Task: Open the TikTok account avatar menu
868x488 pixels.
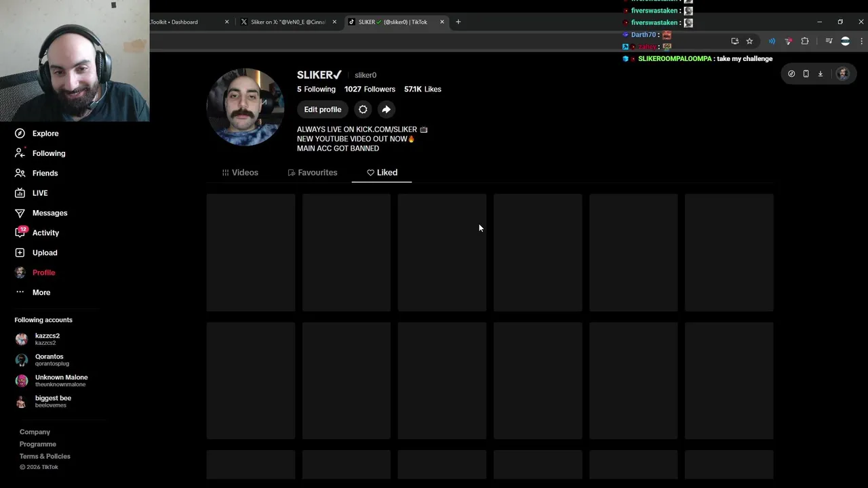Action: point(843,74)
